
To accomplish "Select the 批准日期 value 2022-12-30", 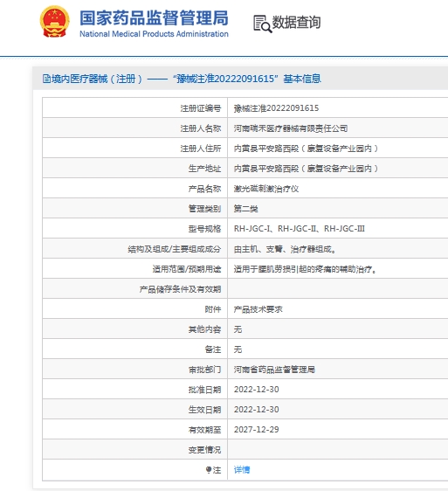I will 257,390.
